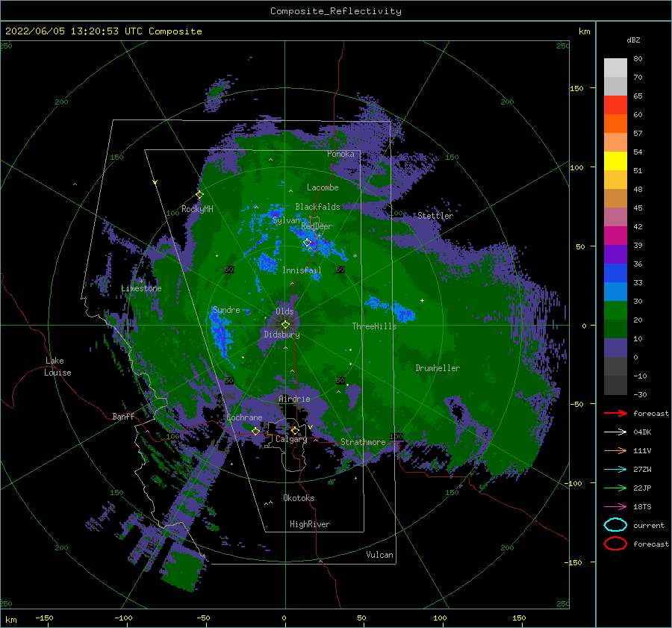
Task: Click the Stettler town label
Action: (435, 216)
